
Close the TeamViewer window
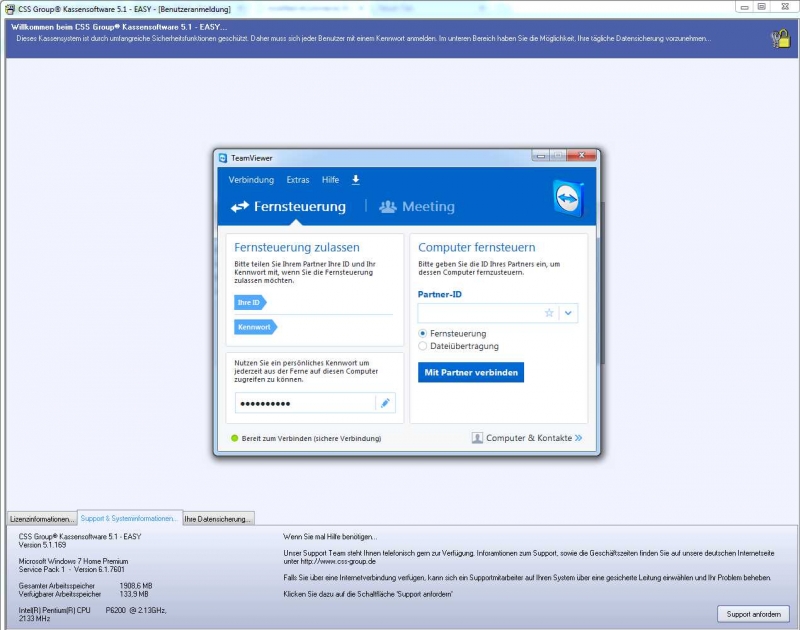582,155
